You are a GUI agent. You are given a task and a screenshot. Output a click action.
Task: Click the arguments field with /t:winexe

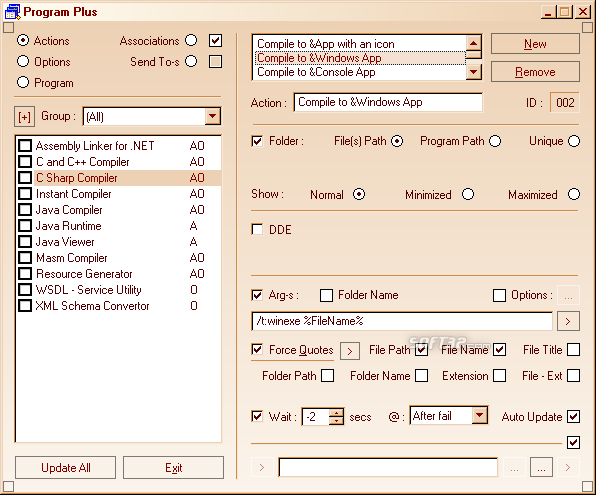pyautogui.click(x=402, y=321)
